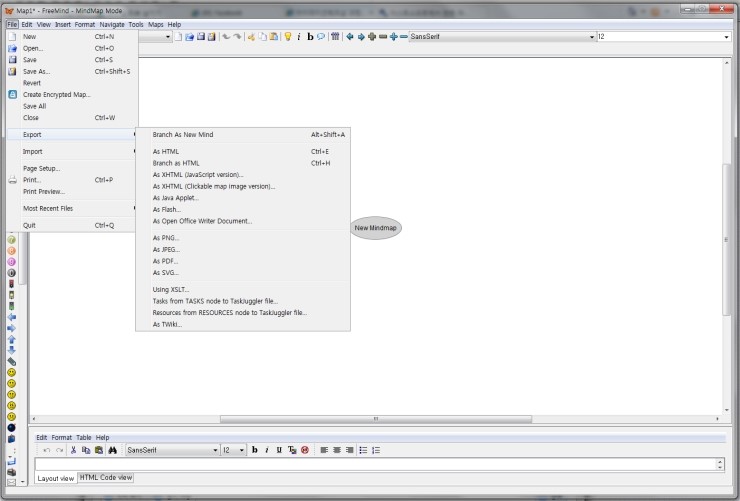The image size is (740, 501).
Task: Underline text in the note editor
Action: [279, 451]
